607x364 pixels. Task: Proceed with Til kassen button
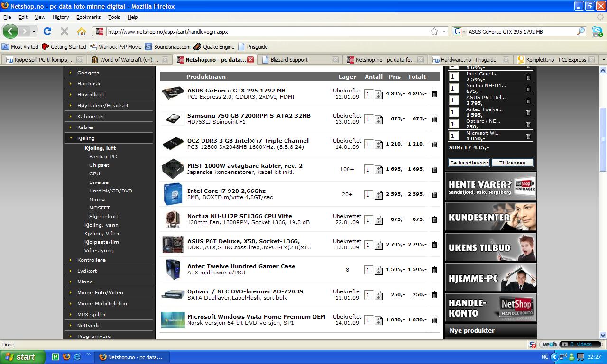pos(512,163)
